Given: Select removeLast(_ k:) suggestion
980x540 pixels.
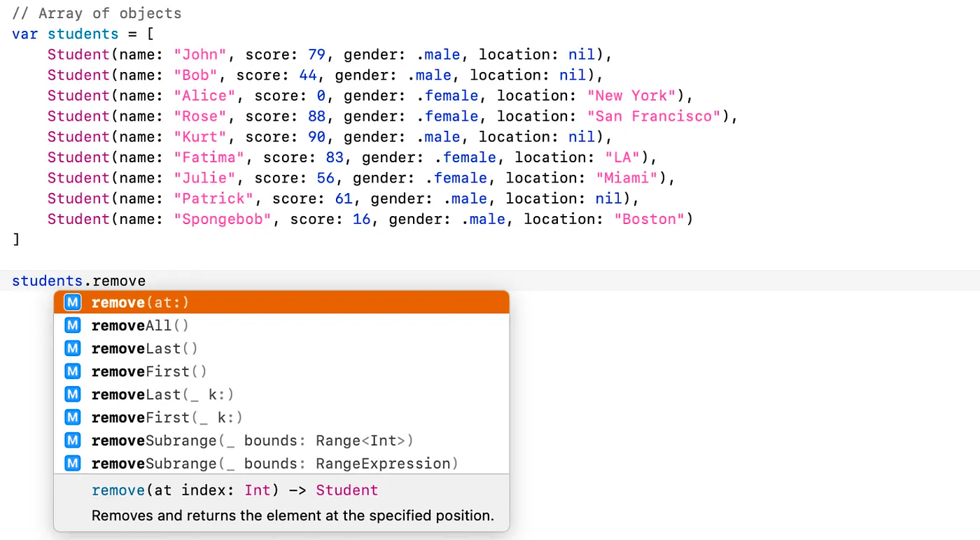Looking at the screenshot, I should coord(281,395).
